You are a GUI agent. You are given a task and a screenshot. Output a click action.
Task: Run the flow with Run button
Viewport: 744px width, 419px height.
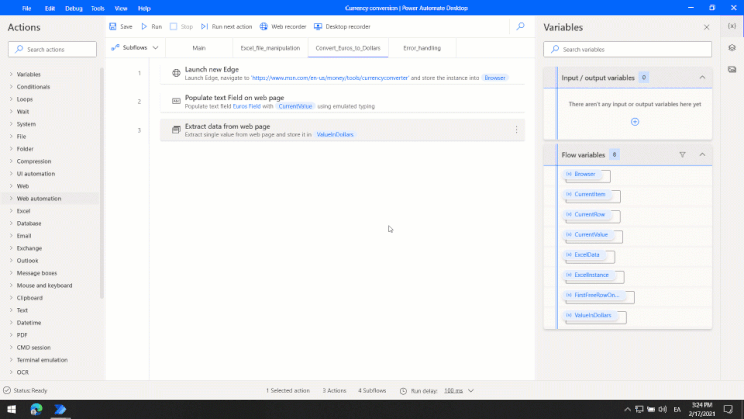point(151,27)
